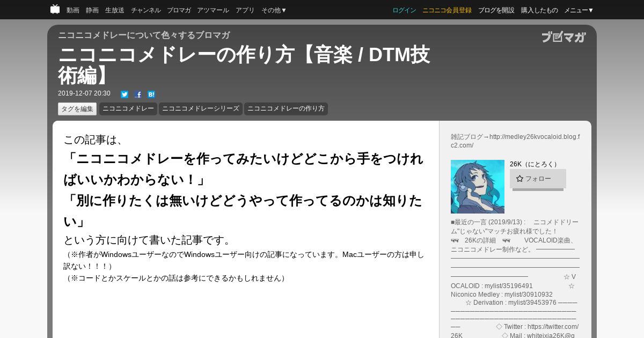Click Niconico Medley mylist/30910932 text

click(x=502, y=295)
